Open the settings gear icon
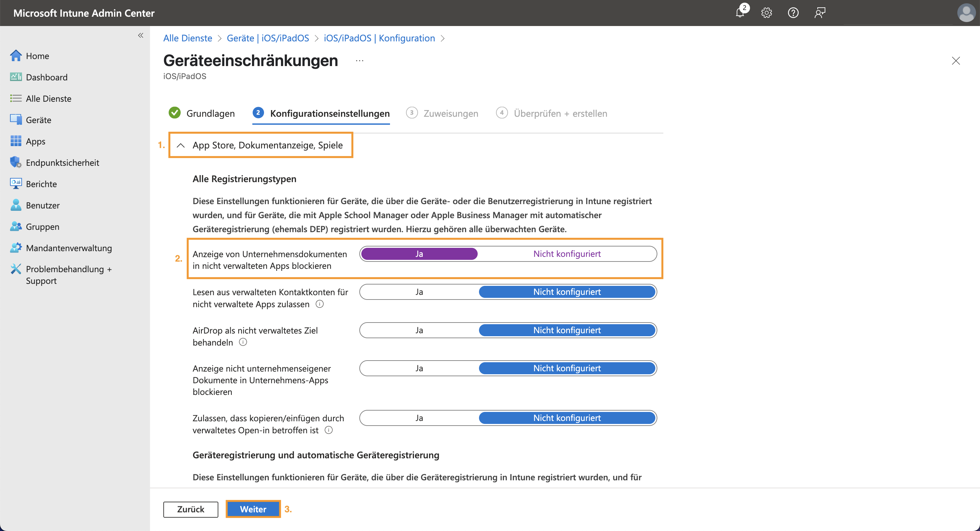This screenshot has height=531, width=980. [766, 13]
